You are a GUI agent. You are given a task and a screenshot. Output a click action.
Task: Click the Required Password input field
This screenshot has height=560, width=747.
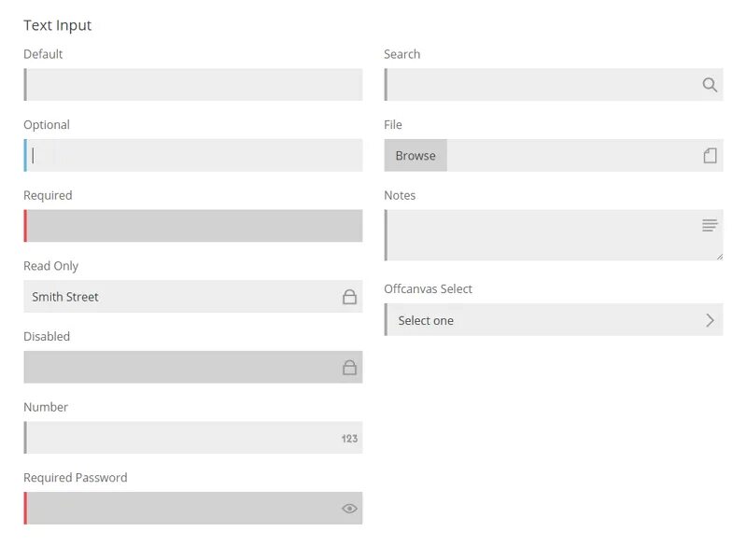coord(177,509)
